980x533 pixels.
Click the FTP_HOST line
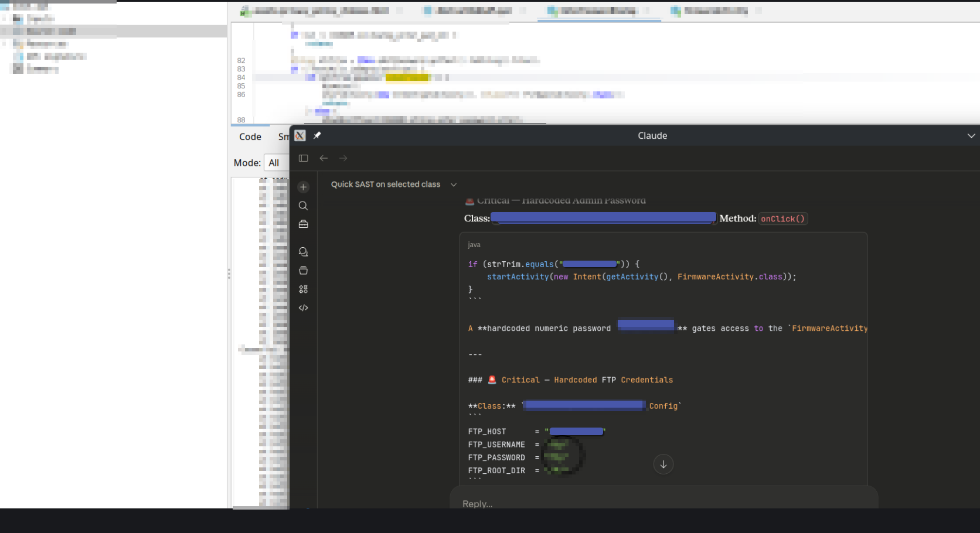536,432
